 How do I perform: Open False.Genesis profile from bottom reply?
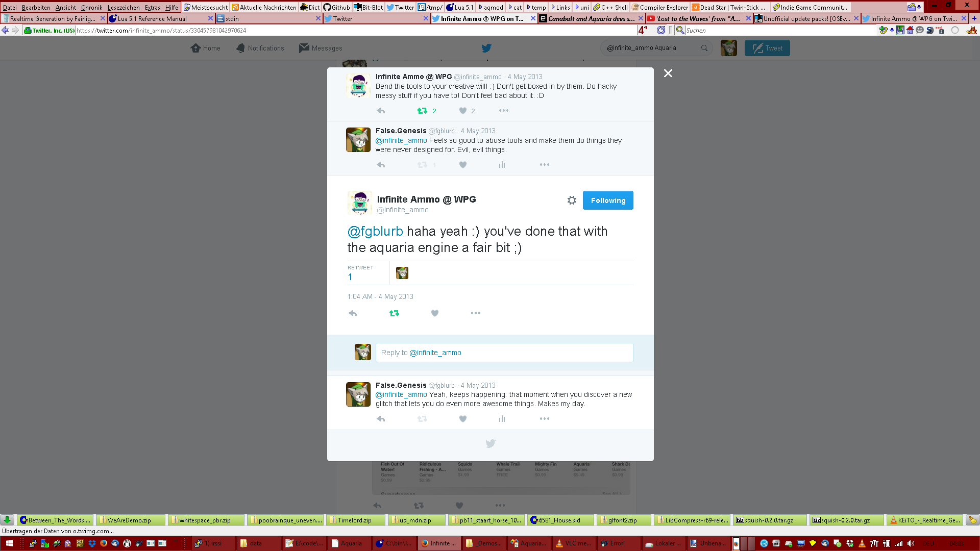(401, 385)
